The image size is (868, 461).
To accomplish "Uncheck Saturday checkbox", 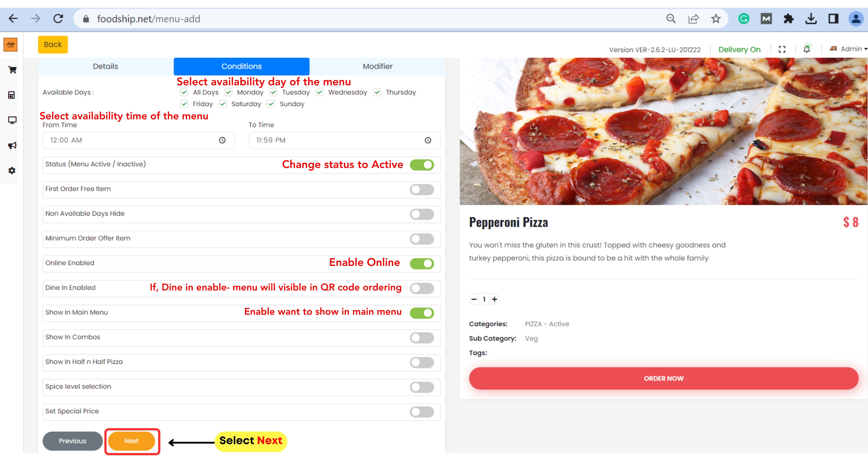I will click(x=222, y=104).
